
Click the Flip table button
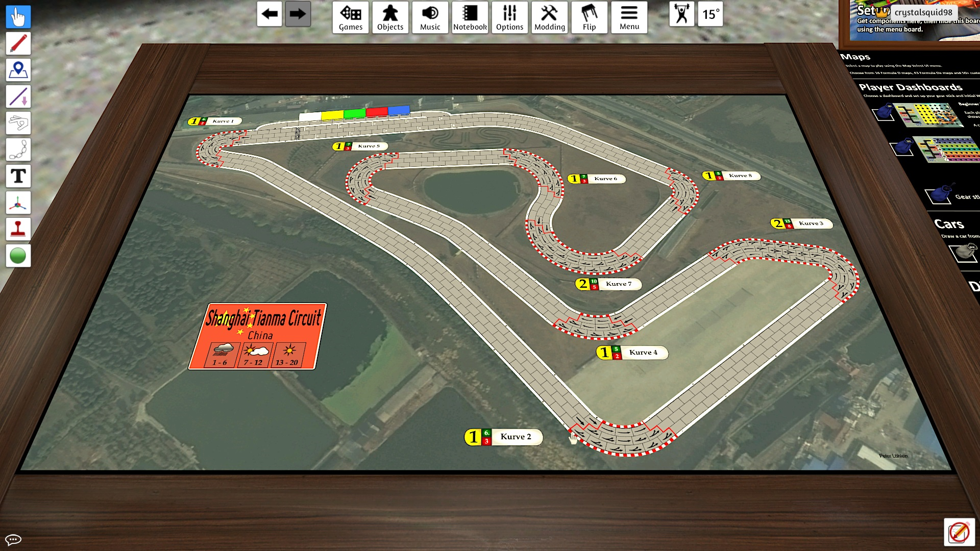[589, 18]
